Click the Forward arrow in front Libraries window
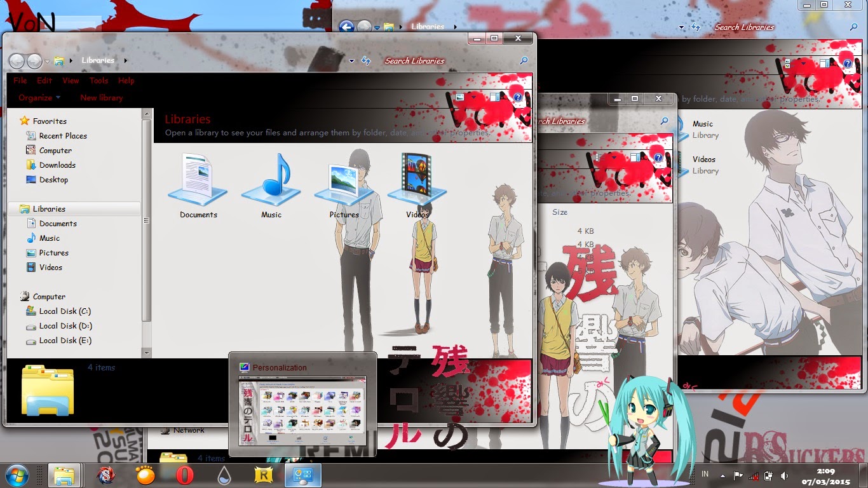The width and height of the screenshot is (868, 488). point(34,61)
